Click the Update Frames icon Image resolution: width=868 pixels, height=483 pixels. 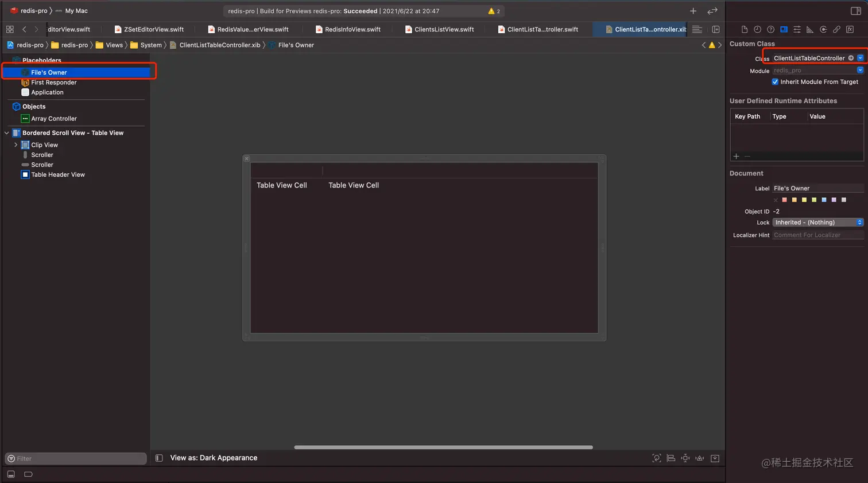click(x=657, y=458)
